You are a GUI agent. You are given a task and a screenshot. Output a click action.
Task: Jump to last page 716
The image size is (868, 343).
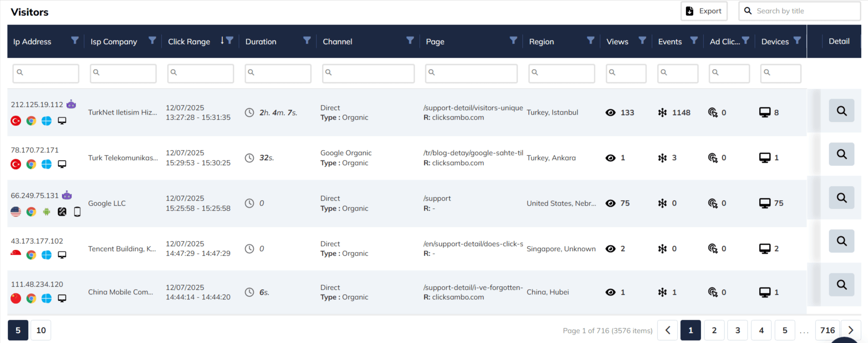click(827, 330)
